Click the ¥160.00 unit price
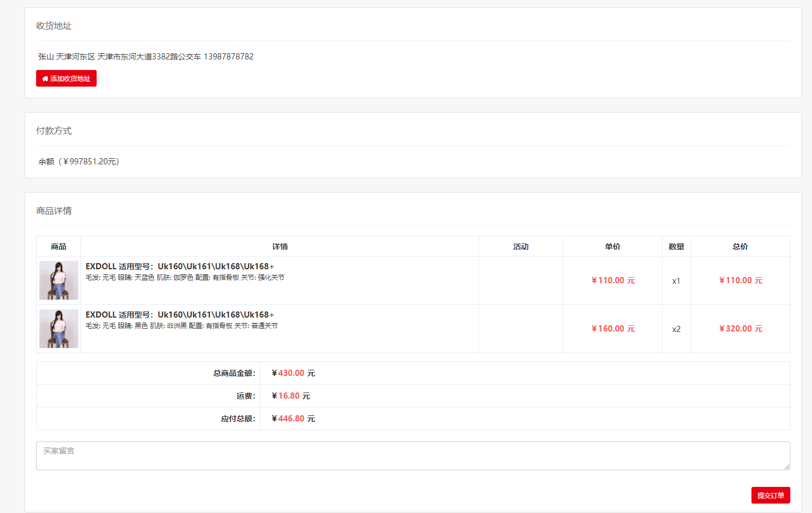Image resolution: width=812 pixels, height=513 pixels. (613, 329)
